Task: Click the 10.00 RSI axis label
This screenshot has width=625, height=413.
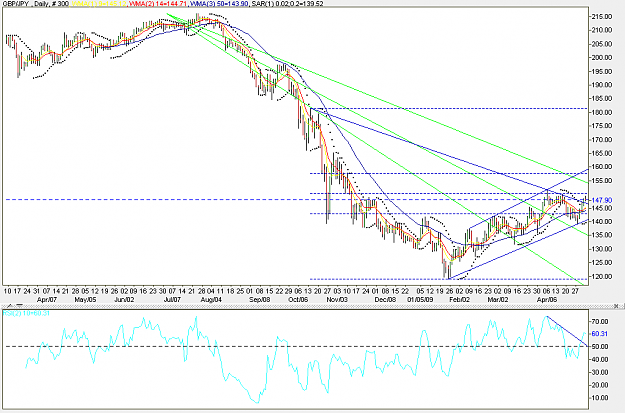Action: pyautogui.click(x=600, y=398)
